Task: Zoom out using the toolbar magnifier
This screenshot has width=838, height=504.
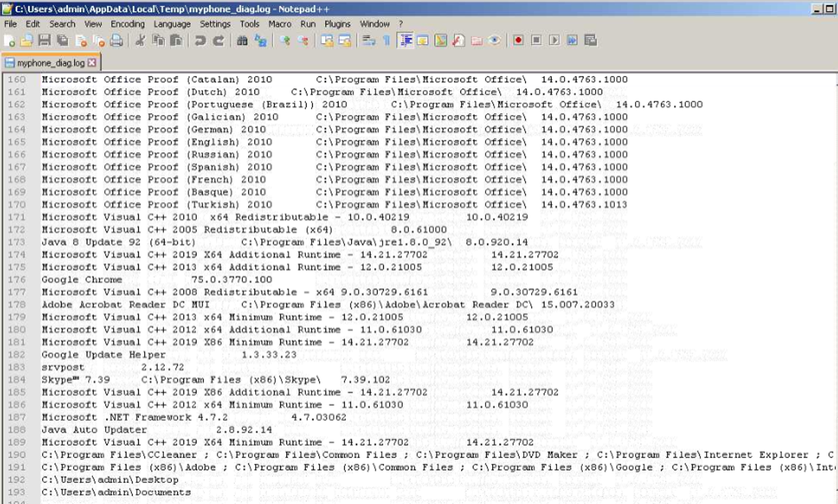Action: click(303, 41)
